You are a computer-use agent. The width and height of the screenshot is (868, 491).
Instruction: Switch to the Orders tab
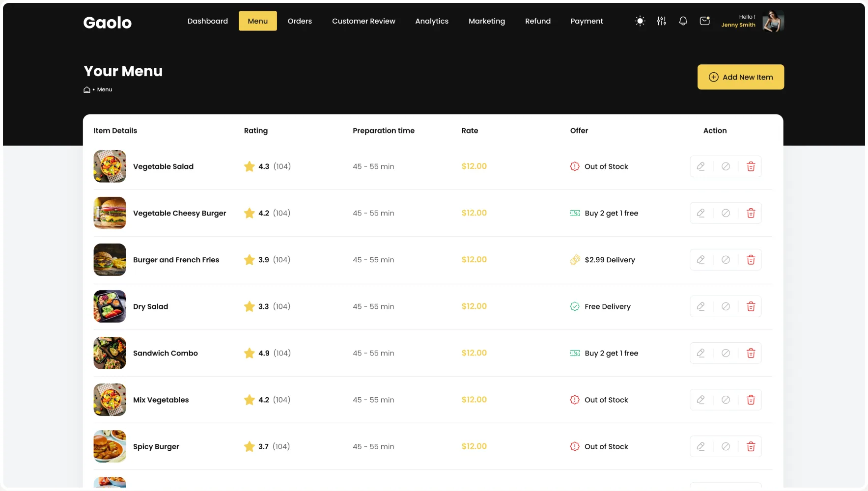click(300, 21)
